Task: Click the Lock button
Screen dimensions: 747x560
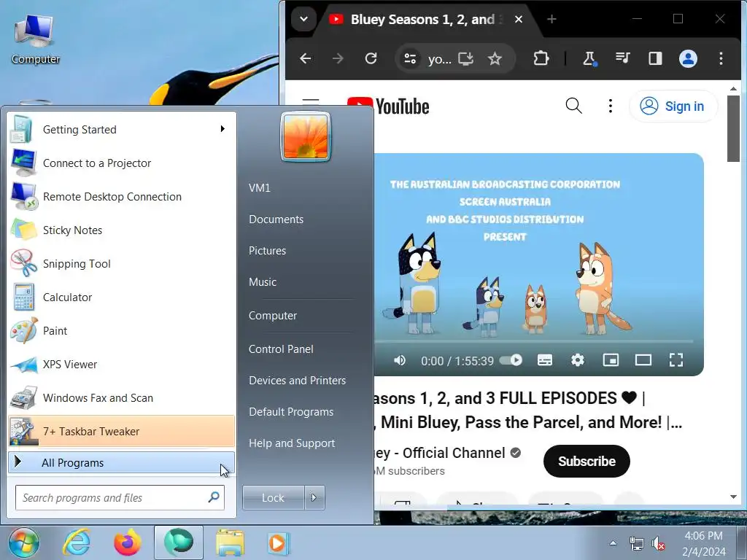Action: click(x=274, y=497)
